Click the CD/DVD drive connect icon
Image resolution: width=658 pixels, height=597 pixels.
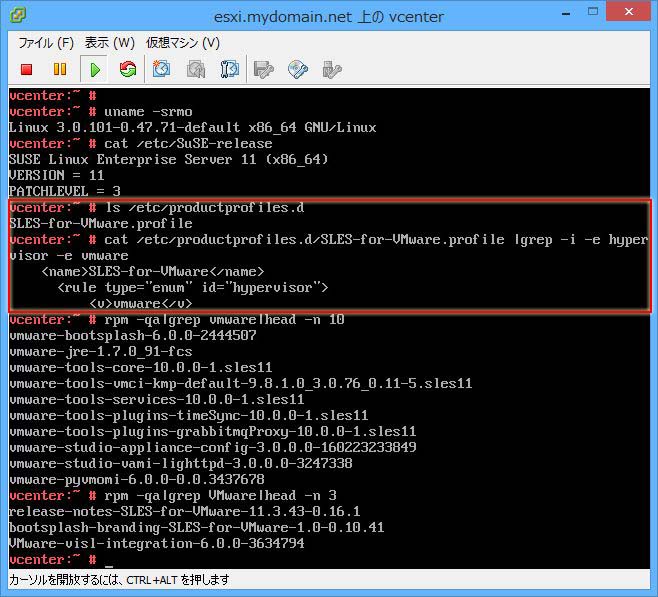click(298, 69)
